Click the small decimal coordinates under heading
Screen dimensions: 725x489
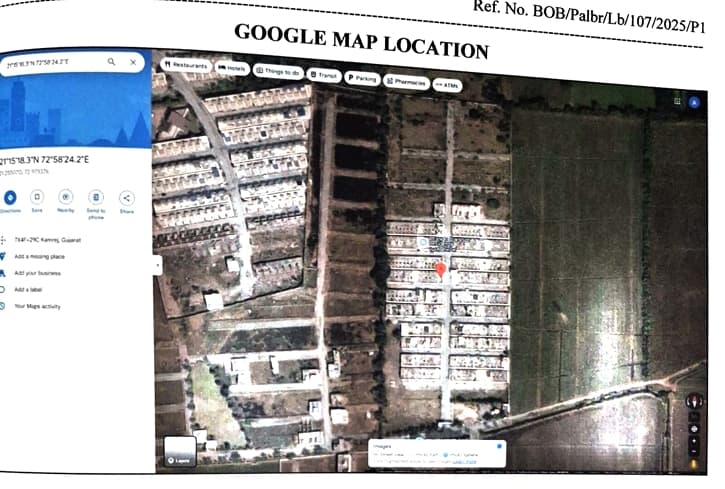(x=24, y=172)
